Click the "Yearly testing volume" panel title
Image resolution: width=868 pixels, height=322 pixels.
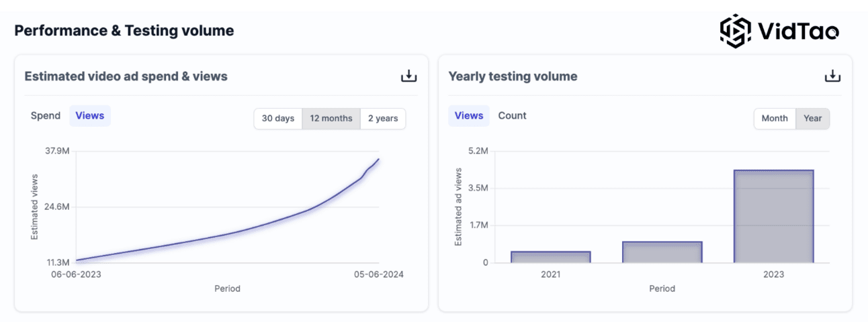click(x=513, y=76)
